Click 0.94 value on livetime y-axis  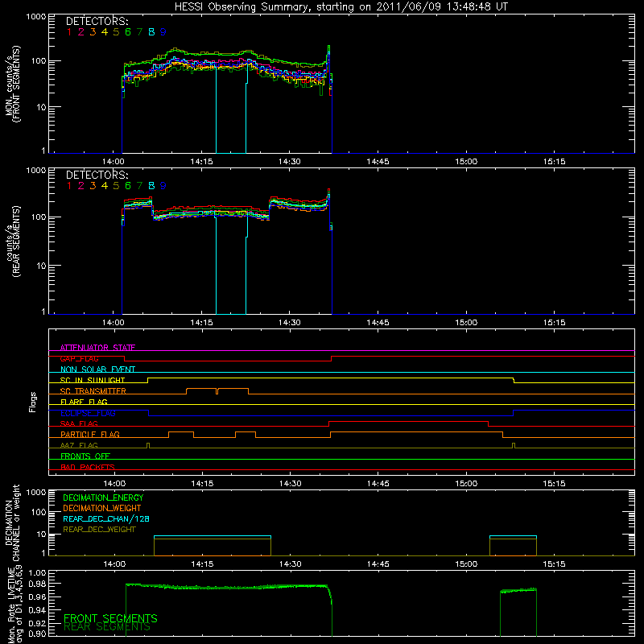tap(37, 610)
